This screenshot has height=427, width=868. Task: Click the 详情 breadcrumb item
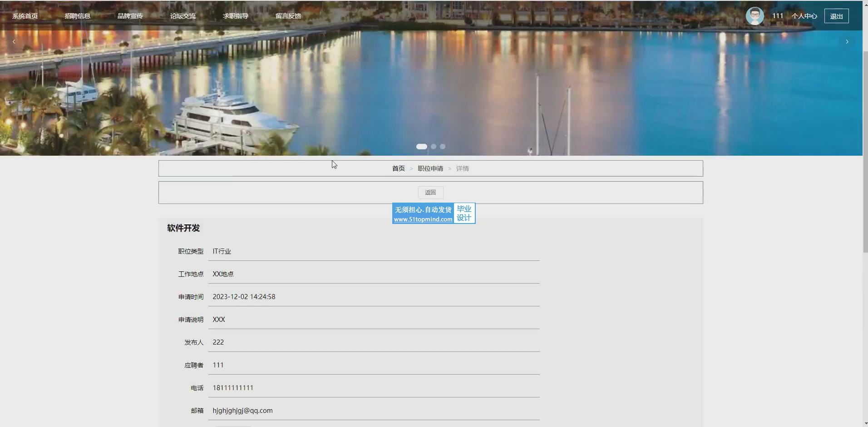pos(463,169)
